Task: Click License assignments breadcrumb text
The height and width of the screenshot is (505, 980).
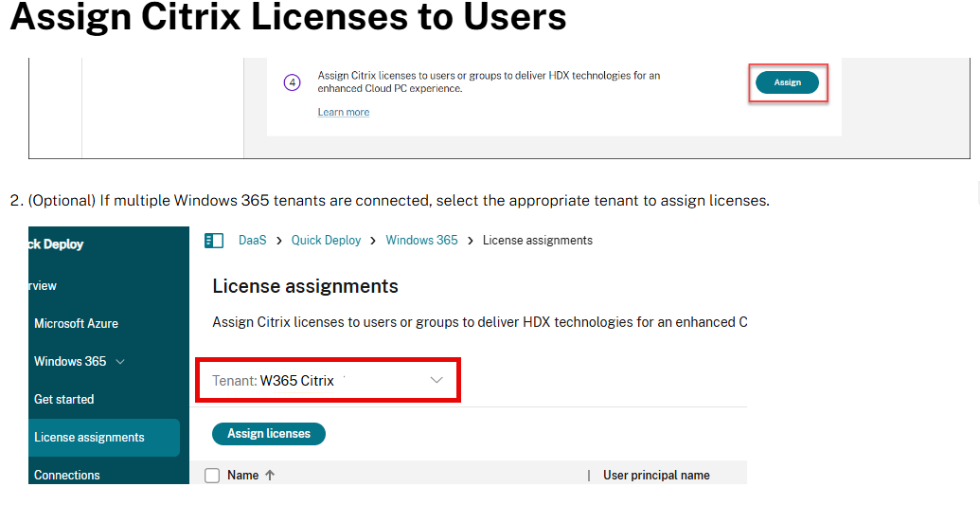Action: (x=538, y=241)
